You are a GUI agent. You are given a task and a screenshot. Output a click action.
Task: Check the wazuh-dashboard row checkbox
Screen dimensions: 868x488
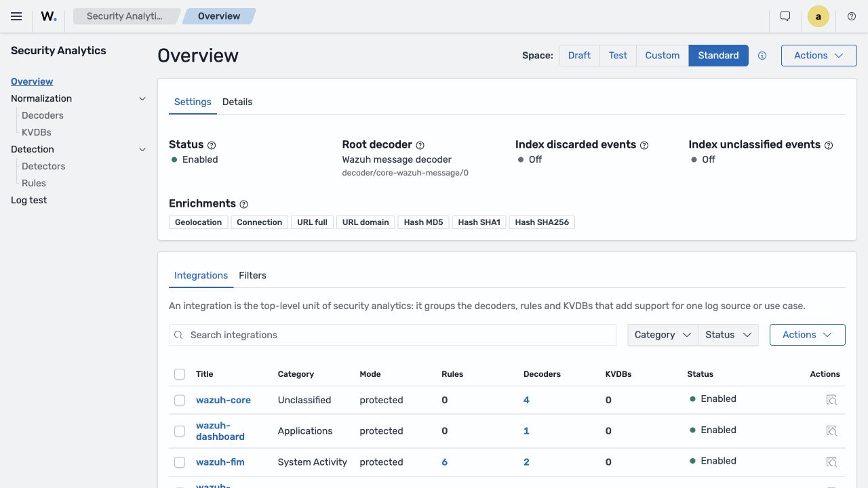coord(180,431)
